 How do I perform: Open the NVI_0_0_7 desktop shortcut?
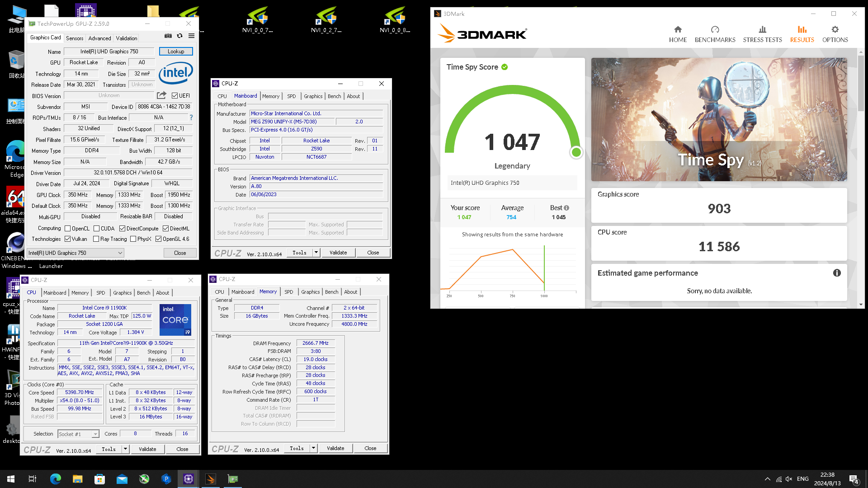pyautogui.click(x=257, y=20)
